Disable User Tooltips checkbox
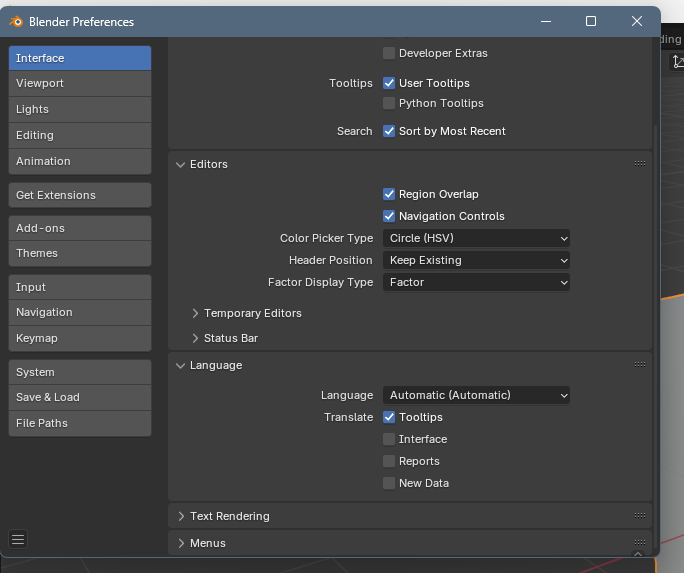Screen dimensions: 684x573 (389, 83)
